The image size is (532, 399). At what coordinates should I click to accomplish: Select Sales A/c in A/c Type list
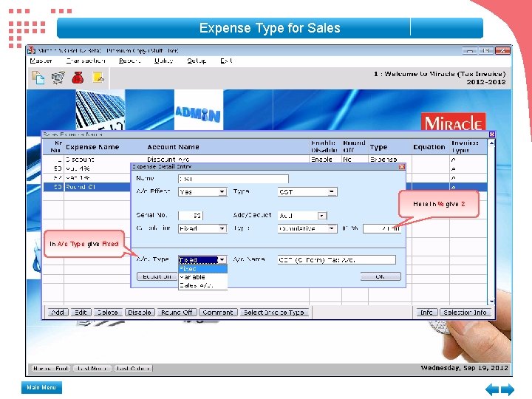(202, 285)
